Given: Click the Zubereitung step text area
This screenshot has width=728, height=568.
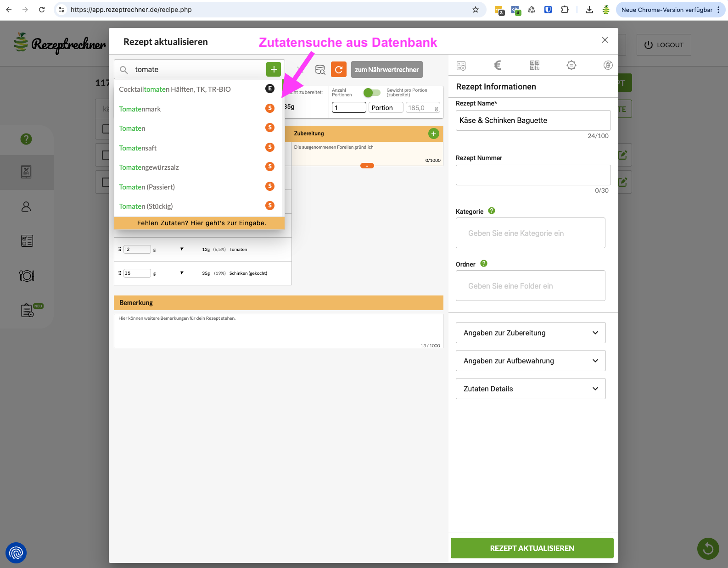Looking at the screenshot, I should coord(367,153).
